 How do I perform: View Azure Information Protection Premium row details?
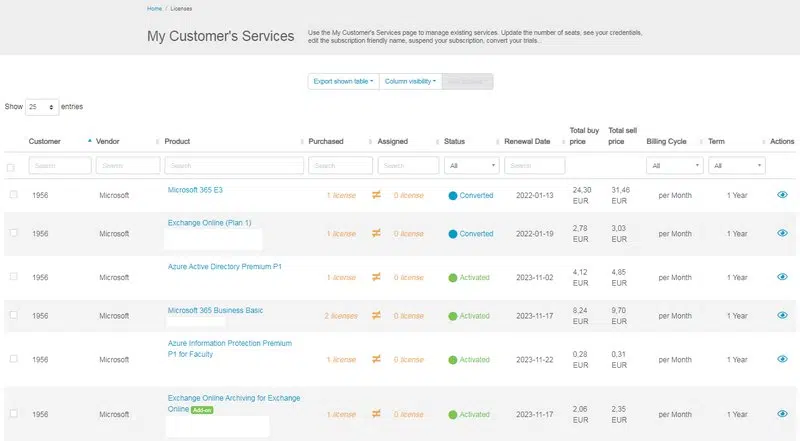pyautogui.click(x=782, y=359)
